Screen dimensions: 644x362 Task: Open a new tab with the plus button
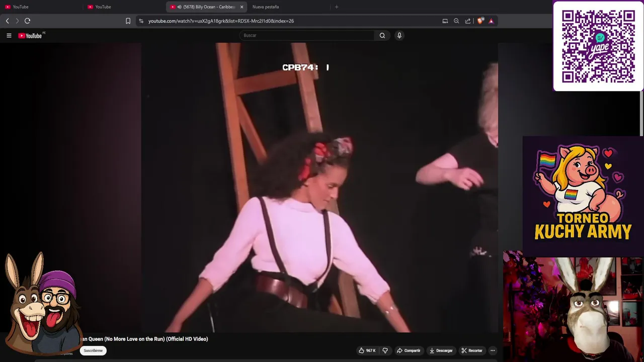(x=337, y=7)
